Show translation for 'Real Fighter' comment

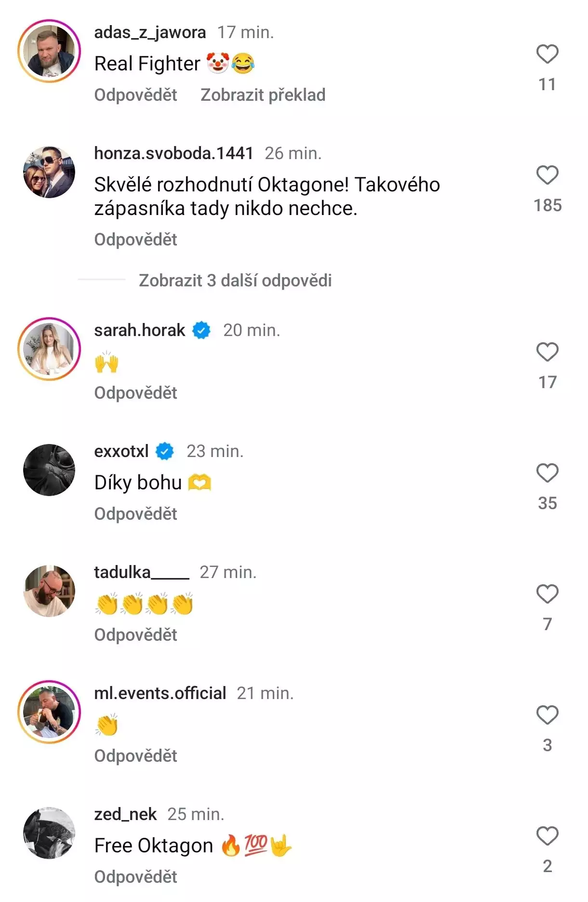click(263, 95)
